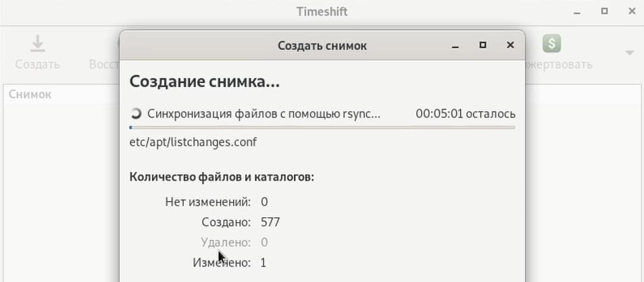Minimize the Timeshift main window
Viewport: 644px width, 282px height.
point(577,12)
